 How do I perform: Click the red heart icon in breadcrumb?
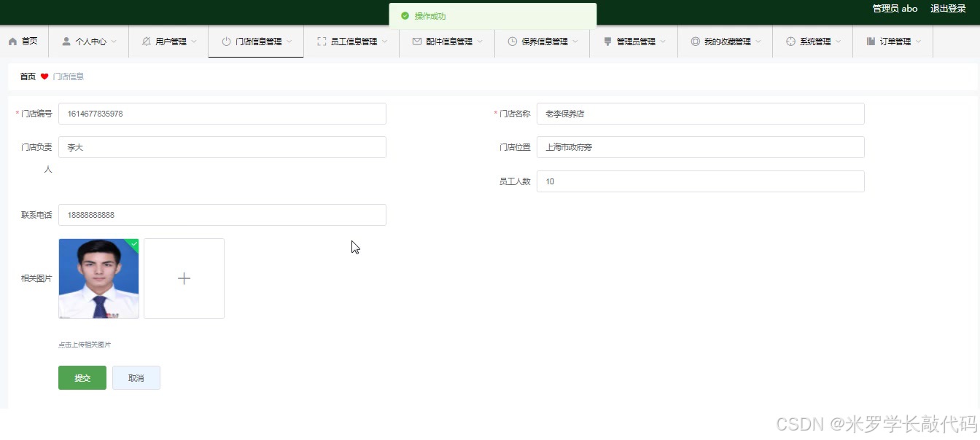point(44,76)
